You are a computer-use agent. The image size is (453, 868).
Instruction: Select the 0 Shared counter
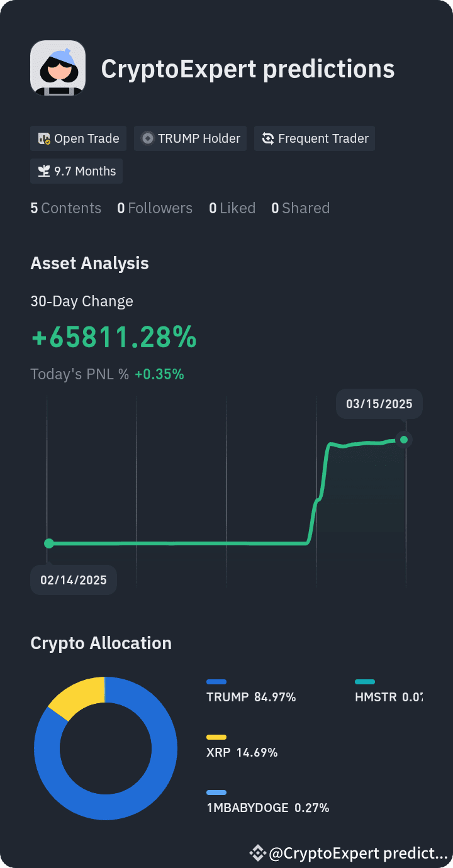[x=300, y=208]
